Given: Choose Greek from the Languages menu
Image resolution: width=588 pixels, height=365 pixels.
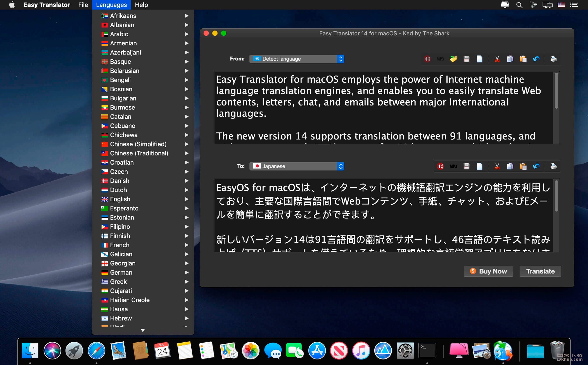Looking at the screenshot, I should (143, 282).
